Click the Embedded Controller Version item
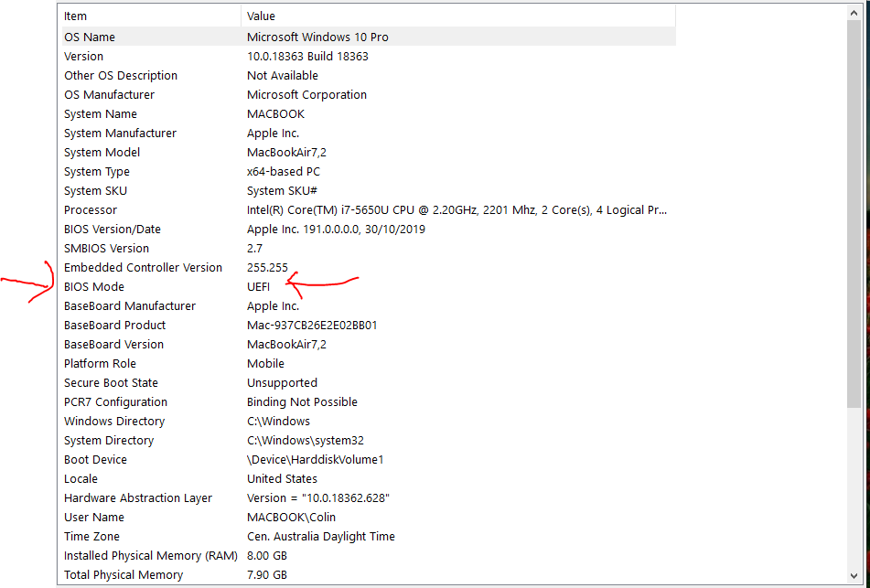 [x=143, y=267]
